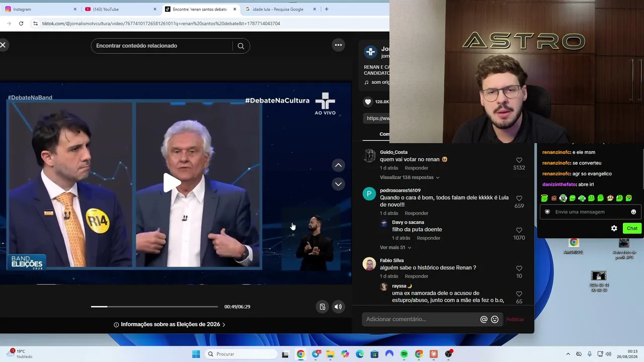Open Spotify from the taskbar
644x362 pixels.
click(404, 354)
